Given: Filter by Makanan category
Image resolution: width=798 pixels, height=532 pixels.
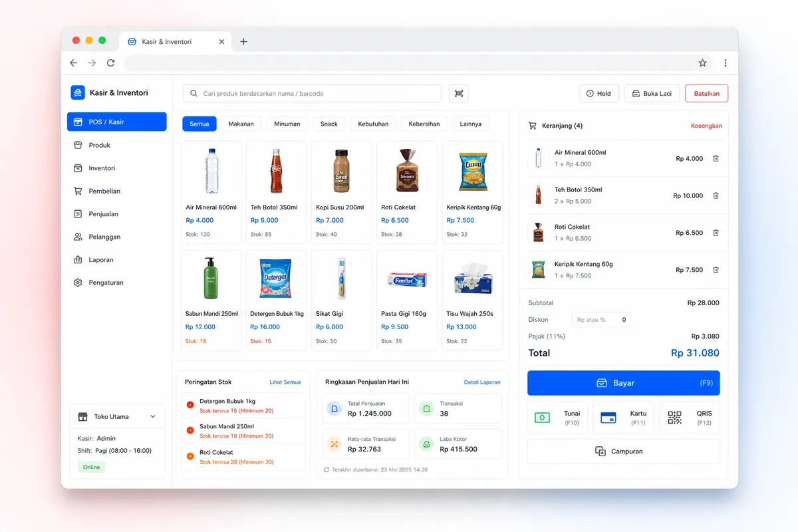Looking at the screenshot, I should click(241, 124).
